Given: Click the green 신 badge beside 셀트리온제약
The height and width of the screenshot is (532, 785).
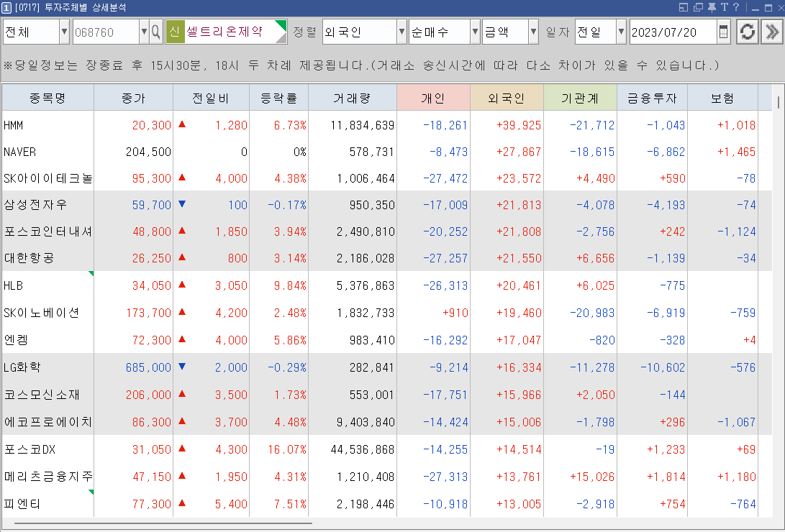Looking at the screenshot, I should coord(175,32).
